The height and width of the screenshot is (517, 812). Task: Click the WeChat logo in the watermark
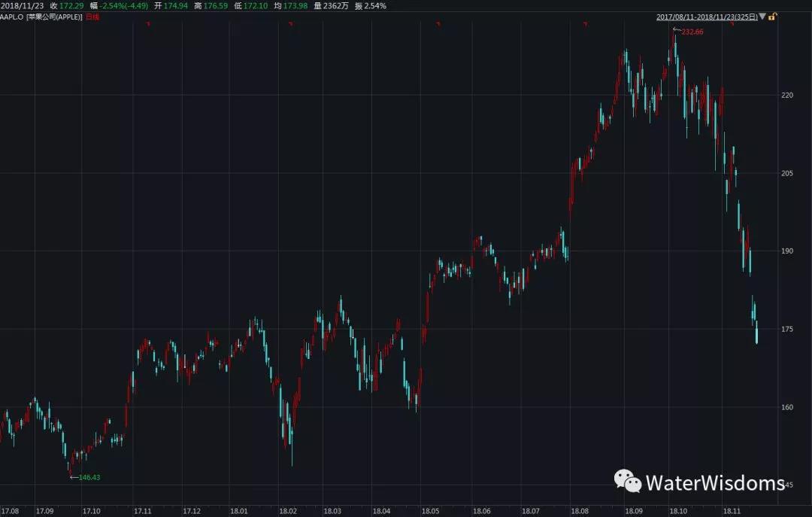pos(627,481)
